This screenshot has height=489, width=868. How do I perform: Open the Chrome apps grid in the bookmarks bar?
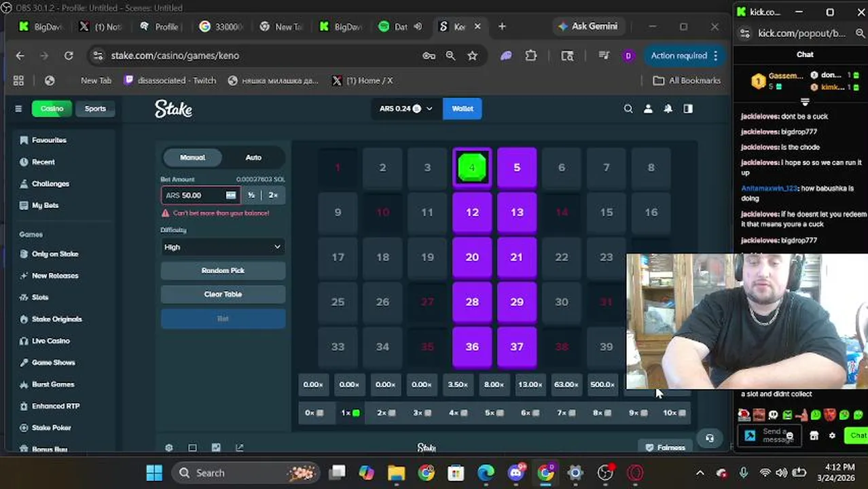pyautogui.click(x=18, y=80)
